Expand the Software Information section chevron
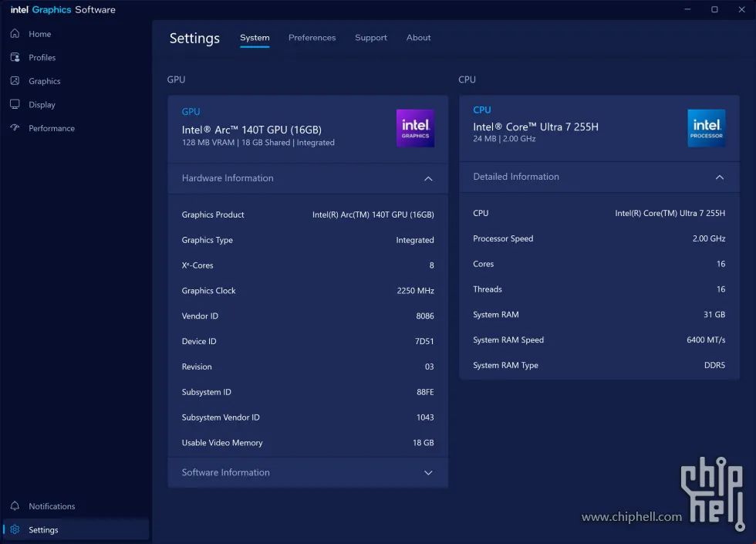This screenshot has height=544, width=756. [428, 472]
